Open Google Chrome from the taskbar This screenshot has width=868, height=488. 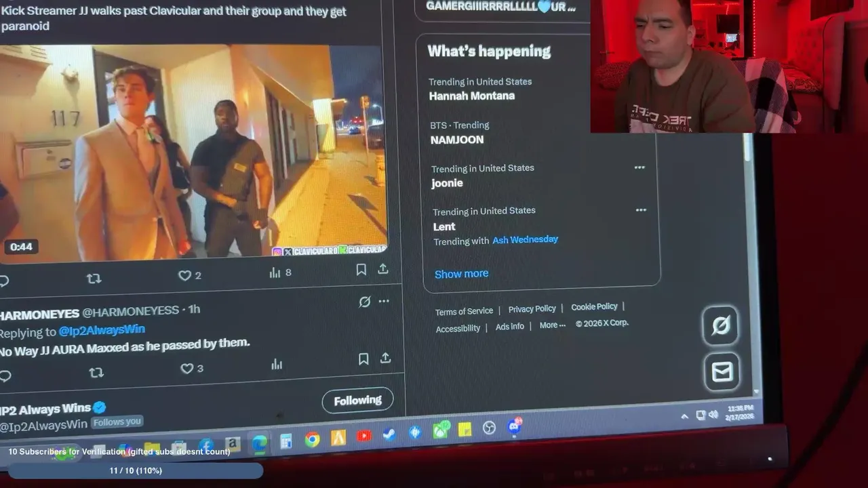click(x=312, y=440)
